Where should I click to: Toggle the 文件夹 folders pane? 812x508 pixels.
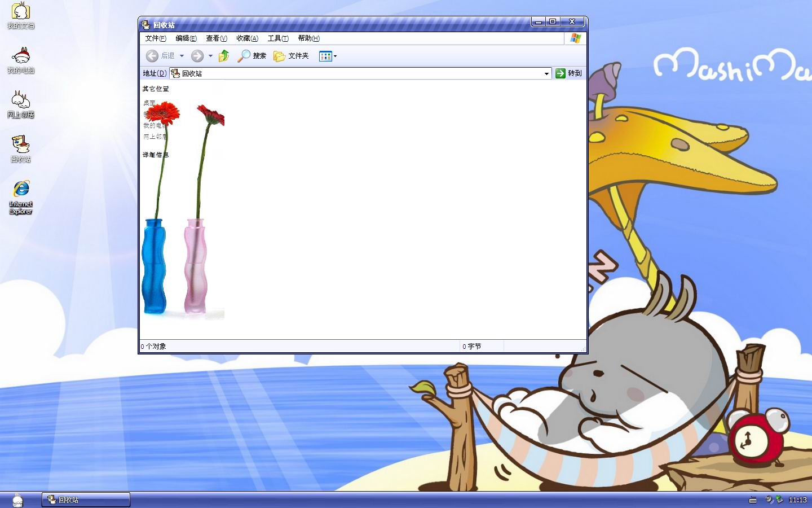click(x=291, y=56)
